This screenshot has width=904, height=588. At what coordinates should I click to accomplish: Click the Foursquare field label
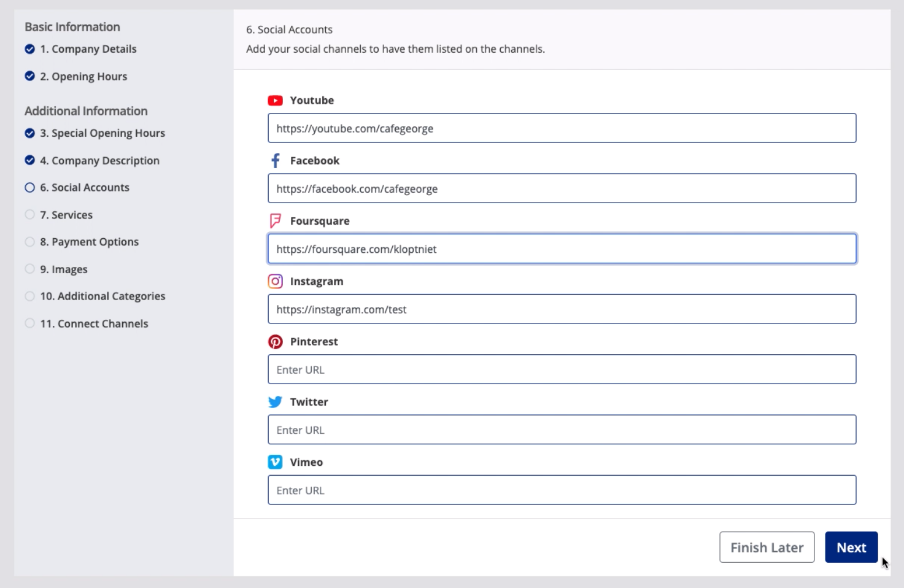320,221
